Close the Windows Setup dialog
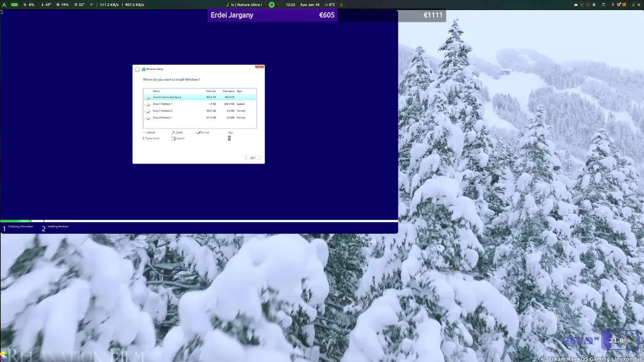This screenshot has width=644, height=362. tap(260, 66)
